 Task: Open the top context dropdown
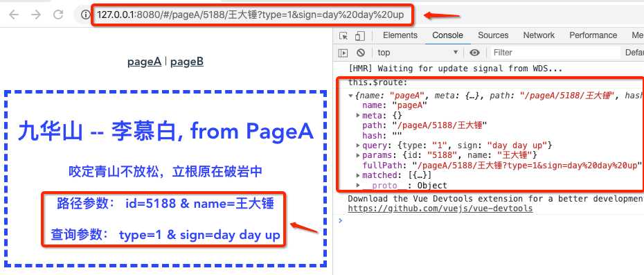(x=418, y=53)
